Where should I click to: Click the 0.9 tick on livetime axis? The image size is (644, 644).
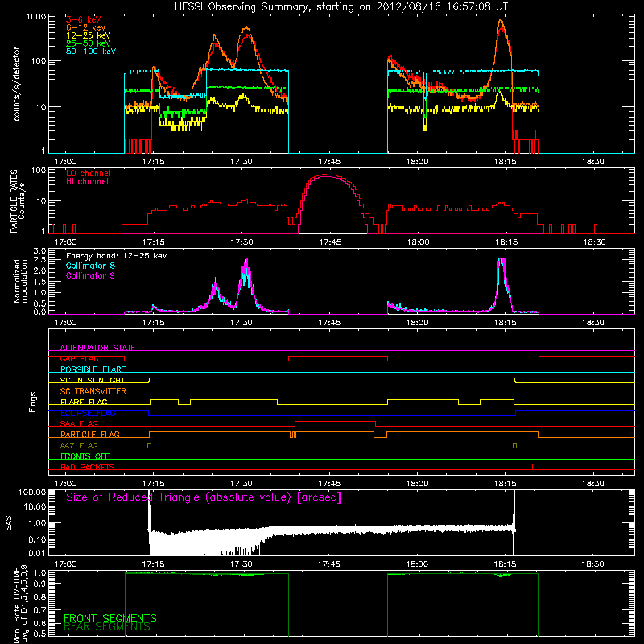coord(39,585)
